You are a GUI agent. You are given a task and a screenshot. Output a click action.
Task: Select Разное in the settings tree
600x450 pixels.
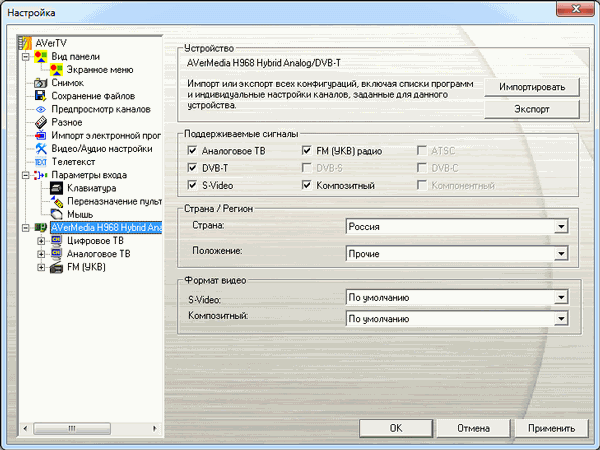pyautogui.click(x=67, y=122)
